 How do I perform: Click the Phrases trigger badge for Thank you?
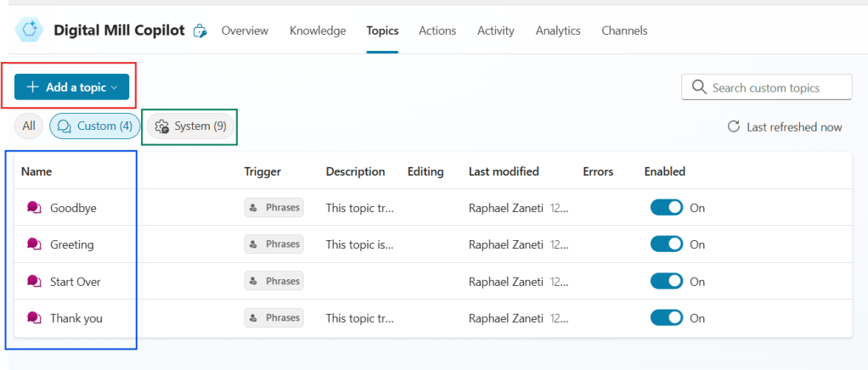click(x=274, y=317)
